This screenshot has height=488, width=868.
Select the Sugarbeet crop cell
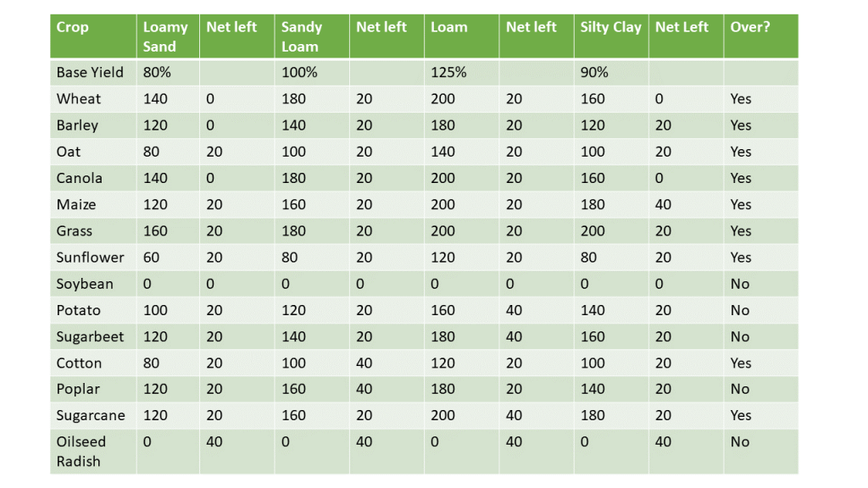(x=90, y=336)
